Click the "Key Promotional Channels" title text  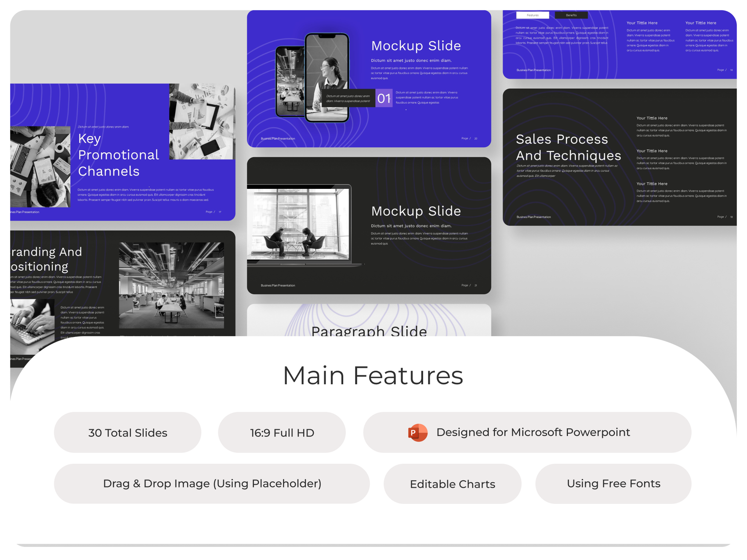(x=118, y=155)
